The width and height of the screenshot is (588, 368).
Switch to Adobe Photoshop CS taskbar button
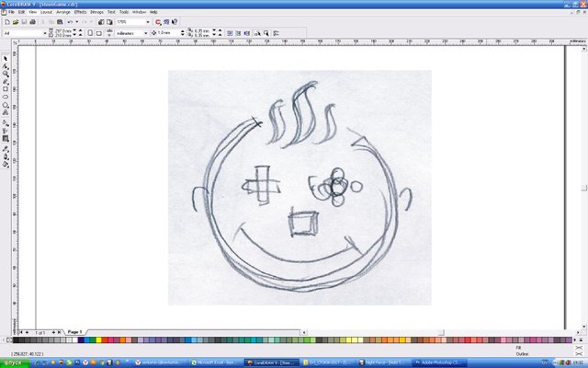pos(439,362)
